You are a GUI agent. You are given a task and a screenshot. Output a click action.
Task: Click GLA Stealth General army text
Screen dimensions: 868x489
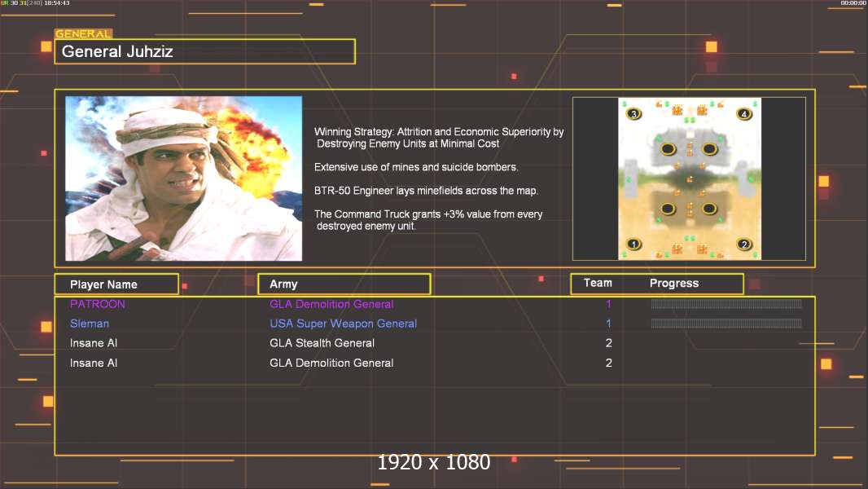[x=322, y=343]
